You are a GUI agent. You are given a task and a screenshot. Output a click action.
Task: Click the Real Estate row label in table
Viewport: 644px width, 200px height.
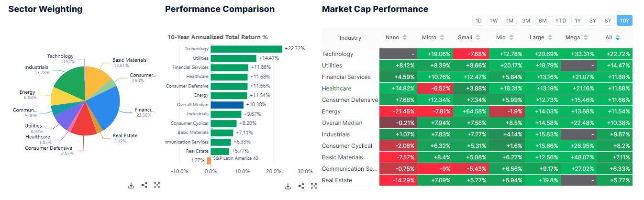[x=337, y=180]
